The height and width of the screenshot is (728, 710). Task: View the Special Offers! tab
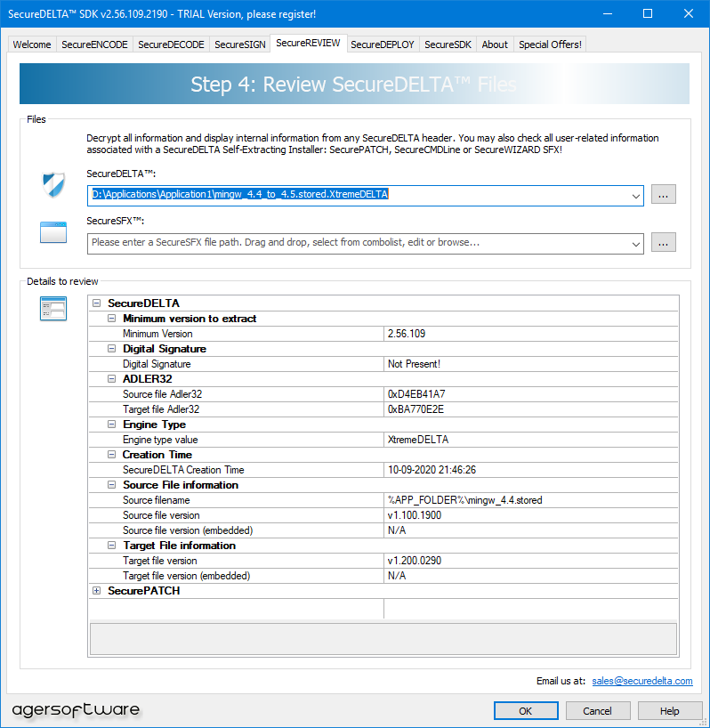(x=550, y=44)
